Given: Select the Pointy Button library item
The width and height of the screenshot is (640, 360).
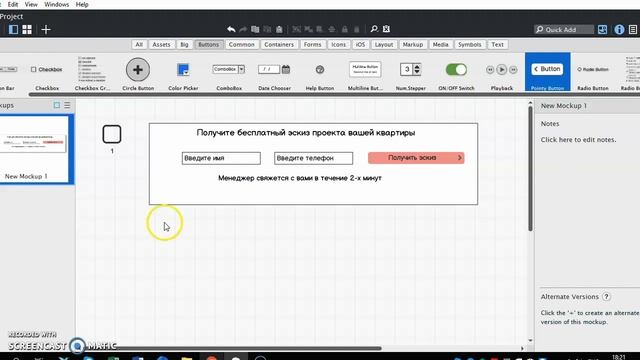Looking at the screenshot, I should pyautogui.click(x=547, y=72).
